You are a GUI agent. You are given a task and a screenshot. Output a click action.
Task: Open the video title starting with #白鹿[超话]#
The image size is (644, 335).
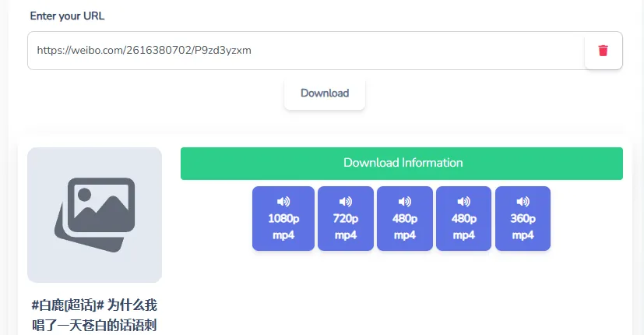[94, 316]
